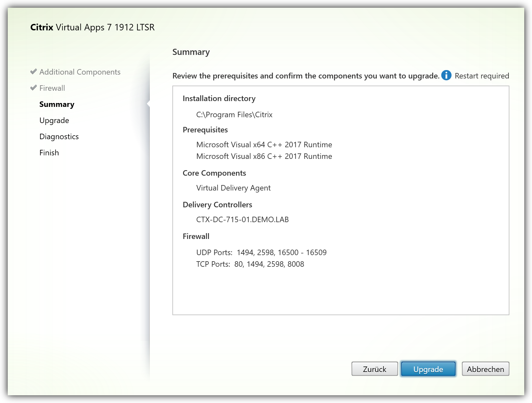Click the TCP Ports line under Firewall
This screenshot has width=532, height=403.
click(250, 264)
